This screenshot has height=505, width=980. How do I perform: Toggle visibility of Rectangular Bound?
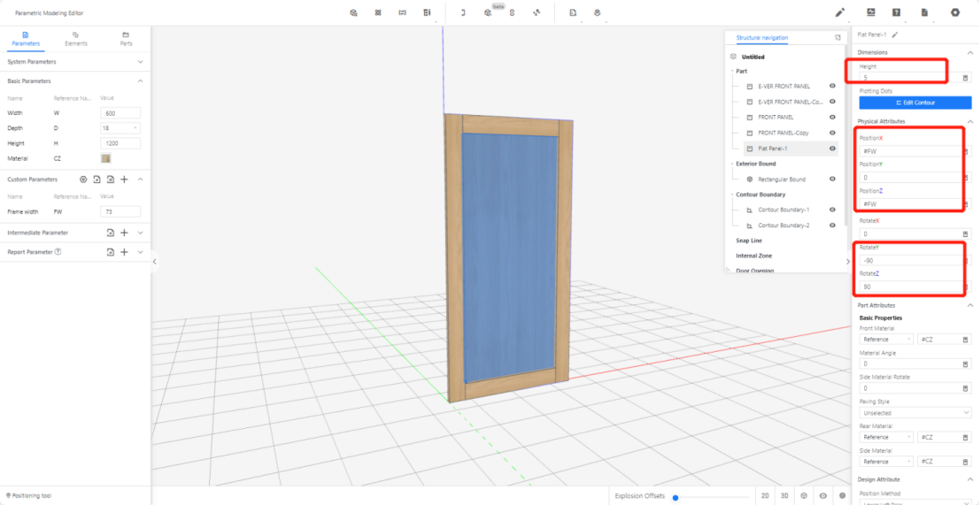click(832, 180)
